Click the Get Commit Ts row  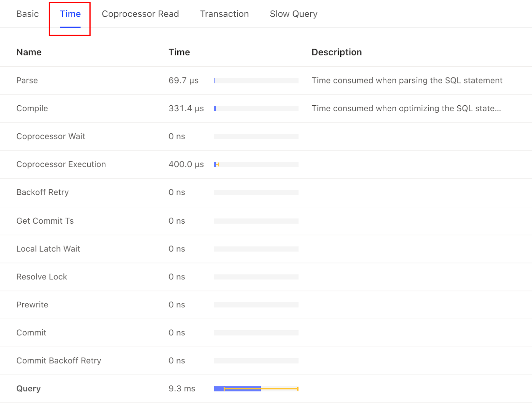pyautogui.click(x=45, y=221)
